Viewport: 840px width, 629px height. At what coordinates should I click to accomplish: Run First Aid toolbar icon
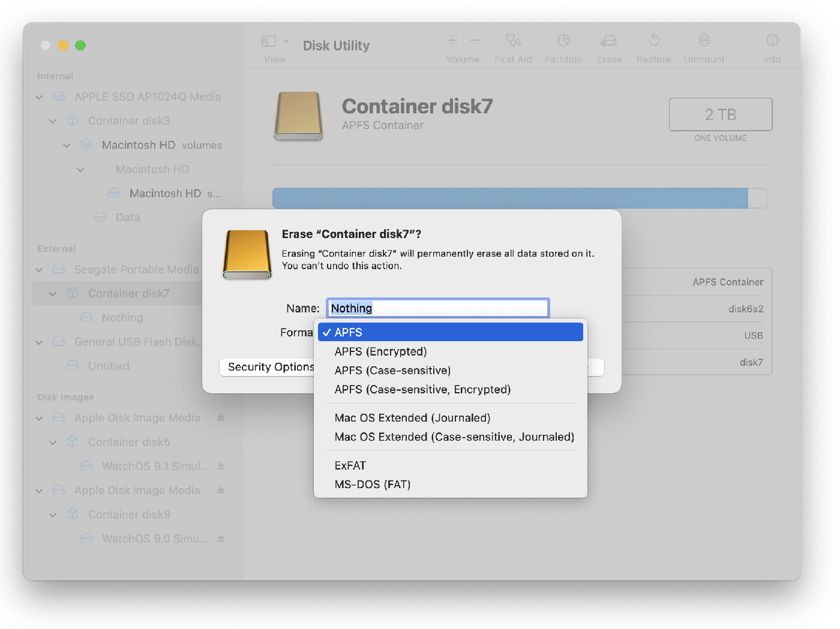pos(513,40)
